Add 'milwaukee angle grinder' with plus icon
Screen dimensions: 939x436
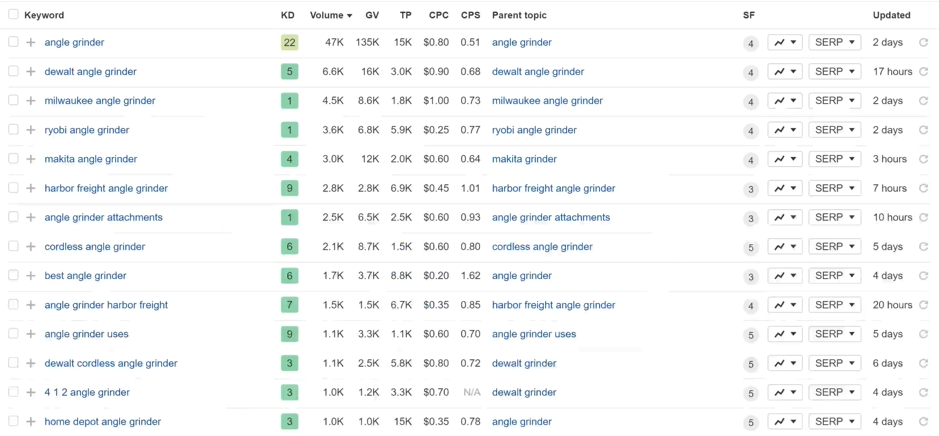click(31, 101)
